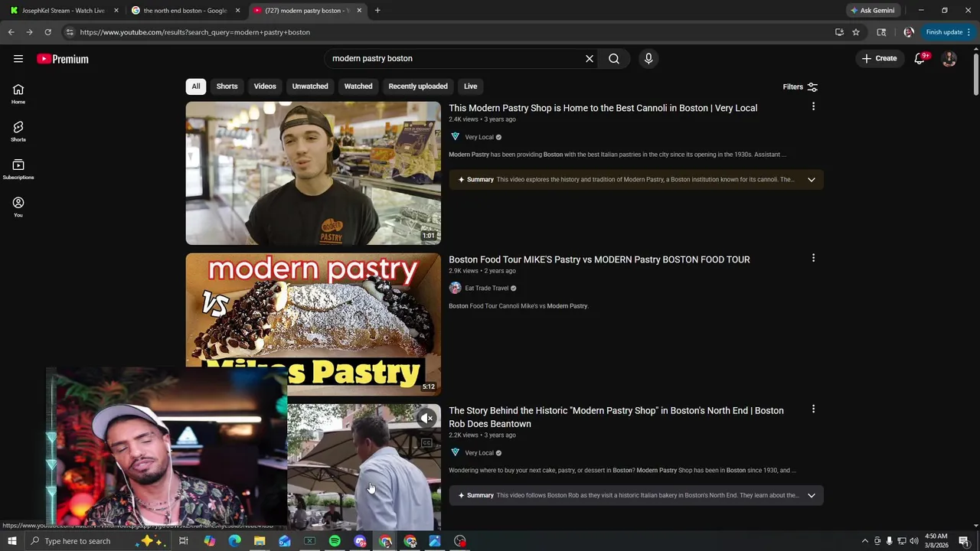980x551 pixels.
Task: Open Subscriptions in the left sidebar
Action: (18, 169)
